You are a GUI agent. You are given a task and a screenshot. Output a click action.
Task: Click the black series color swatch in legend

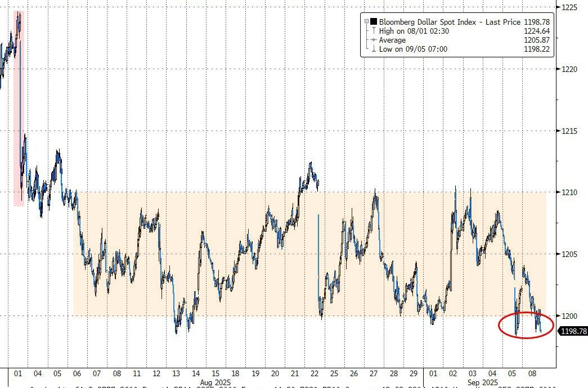(x=374, y=22)
